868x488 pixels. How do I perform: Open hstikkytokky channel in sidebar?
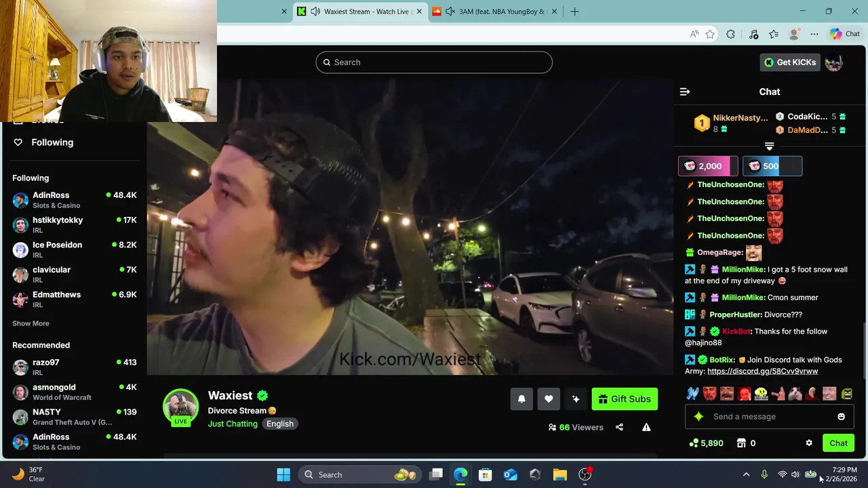pyautogui.click(x=75, y=224)
